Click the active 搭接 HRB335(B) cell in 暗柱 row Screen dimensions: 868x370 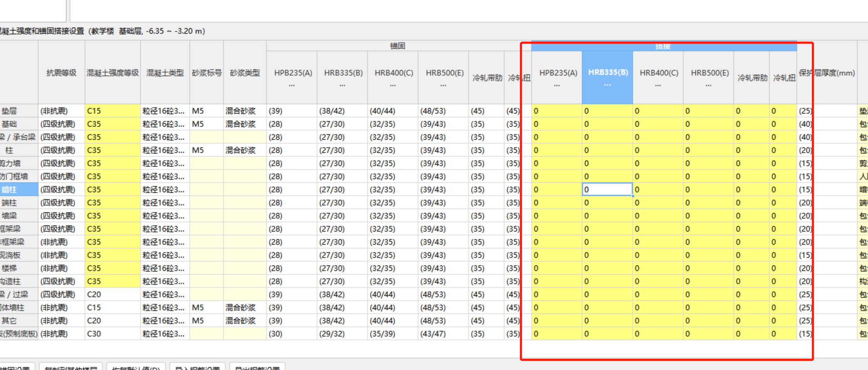point(607,189)
